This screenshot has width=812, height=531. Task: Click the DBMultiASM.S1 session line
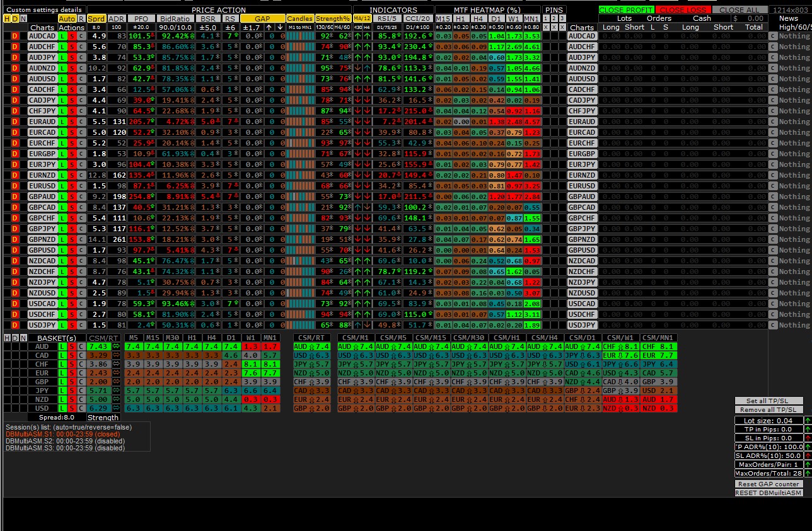(x=63, y=434)
